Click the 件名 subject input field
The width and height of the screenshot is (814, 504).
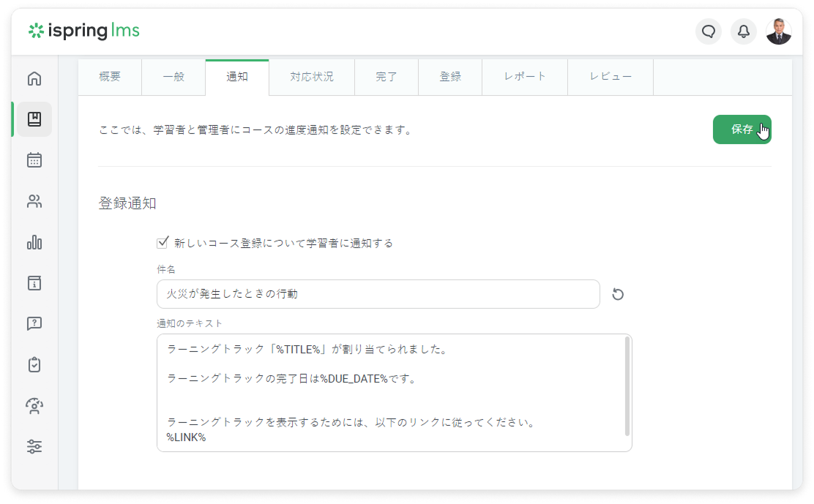tap(378, 294)
